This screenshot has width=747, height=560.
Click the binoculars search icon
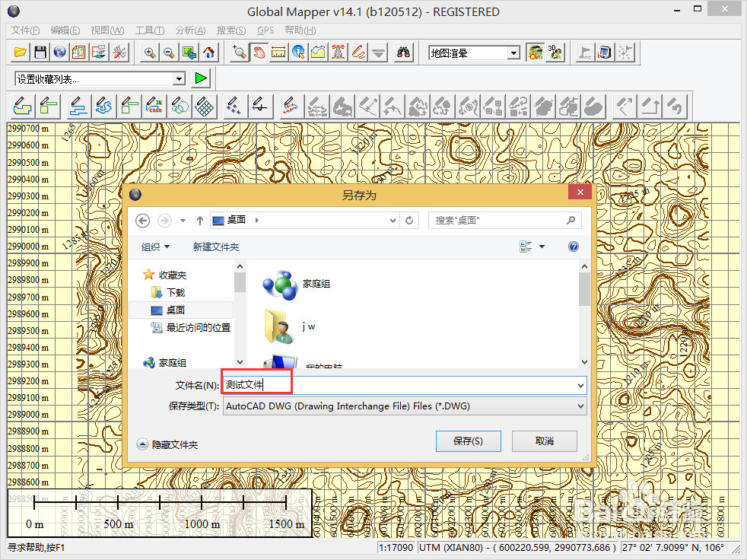point(403,52)
